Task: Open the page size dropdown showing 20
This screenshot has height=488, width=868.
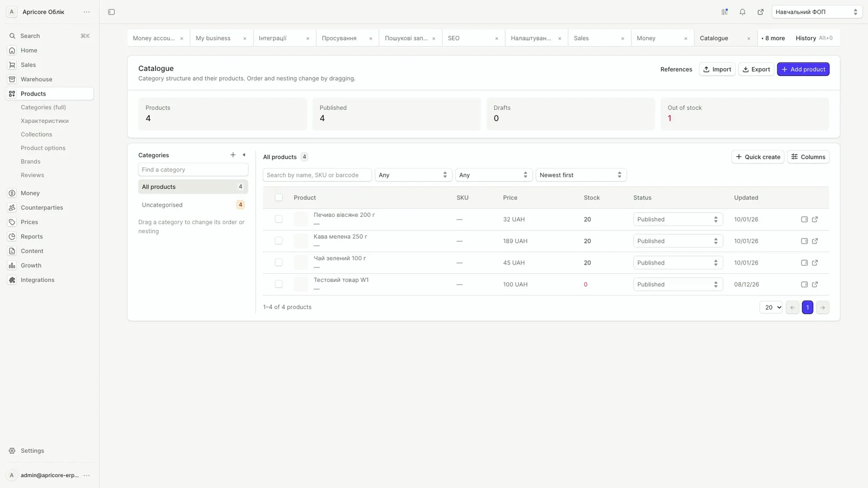Action: coord(771,307)
